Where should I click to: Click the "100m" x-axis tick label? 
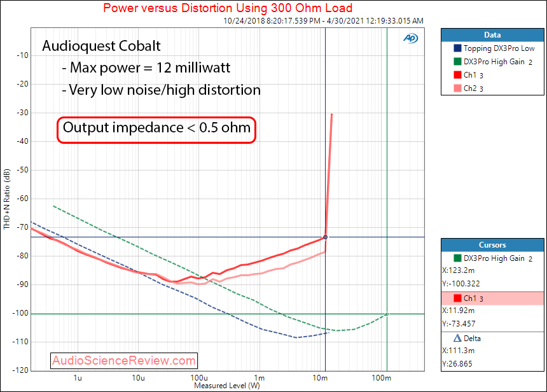click(381, 378)
